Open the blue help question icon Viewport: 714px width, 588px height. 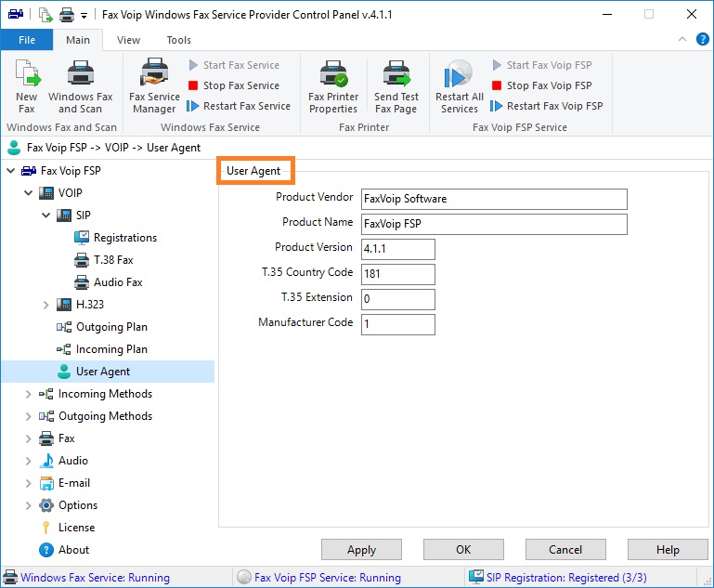(x=702, y=39)
